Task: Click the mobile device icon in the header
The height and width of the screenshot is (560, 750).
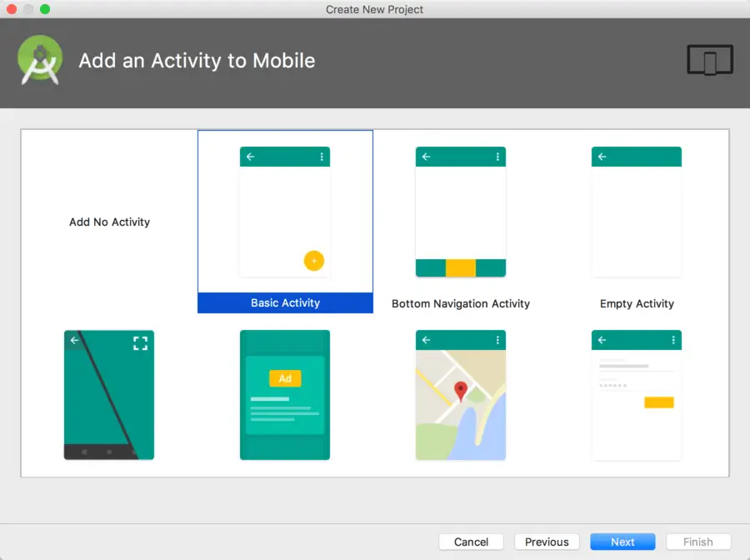Action: coord(709,59)
